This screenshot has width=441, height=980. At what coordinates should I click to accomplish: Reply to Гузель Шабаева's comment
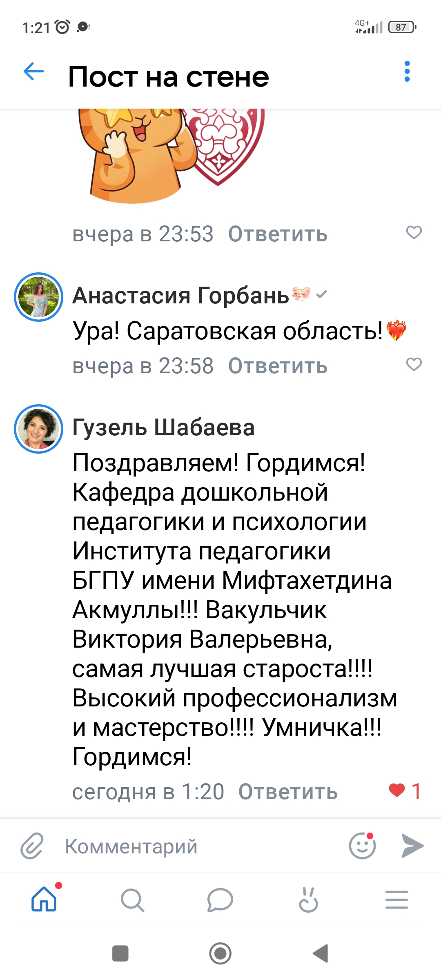tap(288, 792)
